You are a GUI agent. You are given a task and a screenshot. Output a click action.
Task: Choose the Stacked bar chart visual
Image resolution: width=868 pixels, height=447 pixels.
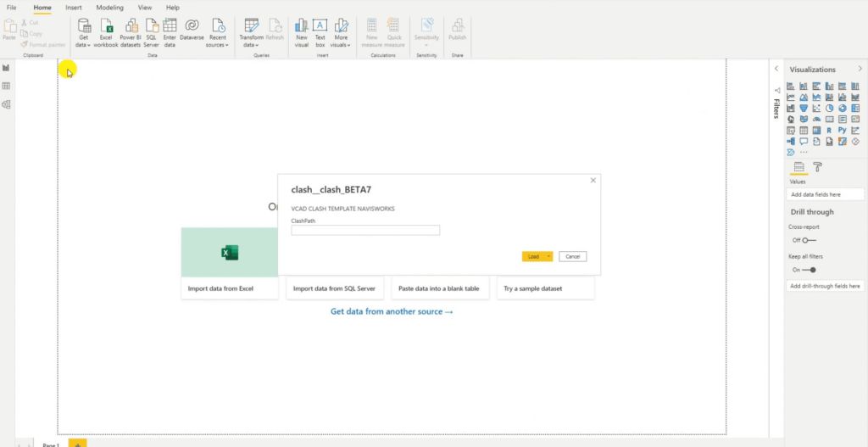click(791, 86)
